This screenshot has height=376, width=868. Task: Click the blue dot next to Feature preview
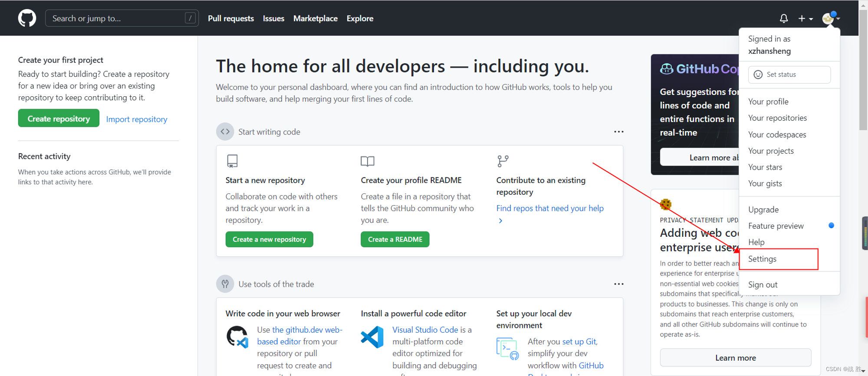click(831, 226)
